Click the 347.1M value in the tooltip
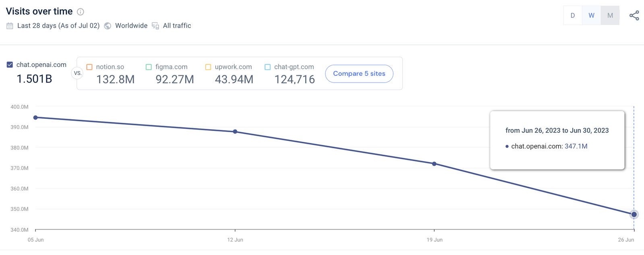The image size is (644, 255). 576,146
